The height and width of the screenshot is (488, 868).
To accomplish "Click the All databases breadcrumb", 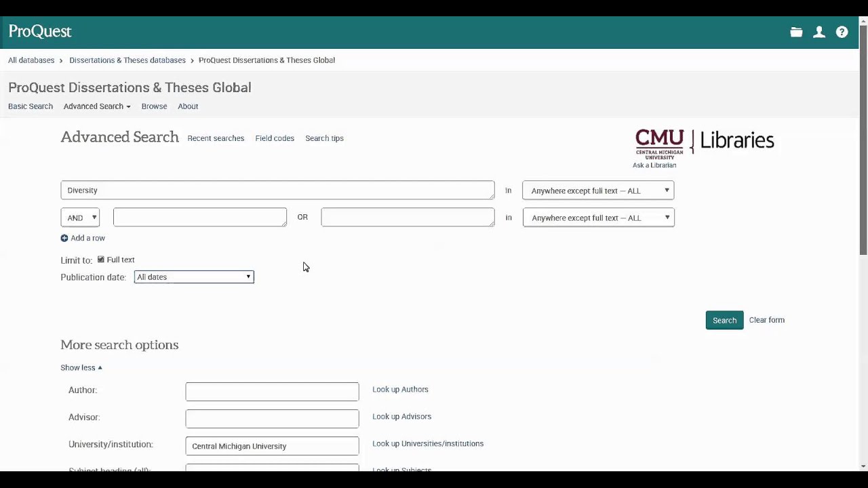I will [31, 60].
